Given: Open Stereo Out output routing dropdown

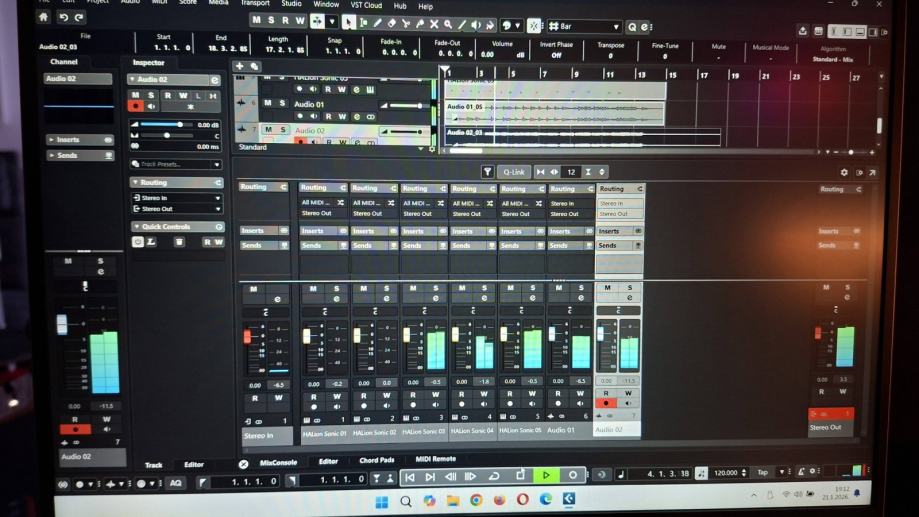Looking at the screenshot, I should [176, 209].
